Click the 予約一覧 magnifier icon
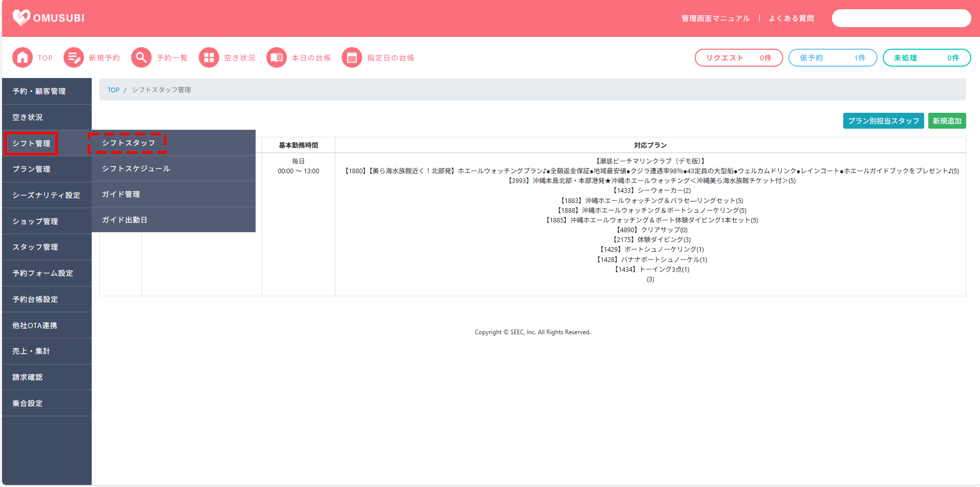Viewport: 980px width, 487px height. 141,58
